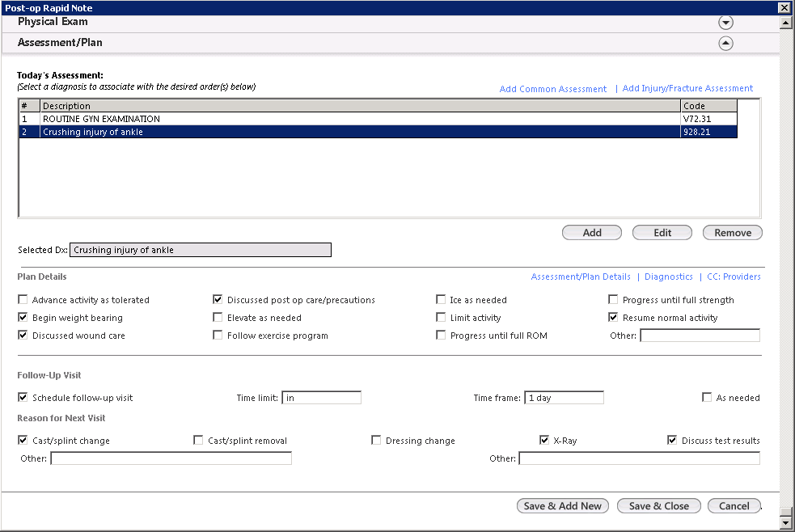795x532 pixels.
Task: Check Progress until full ROM
Action: tap(441, 335)
